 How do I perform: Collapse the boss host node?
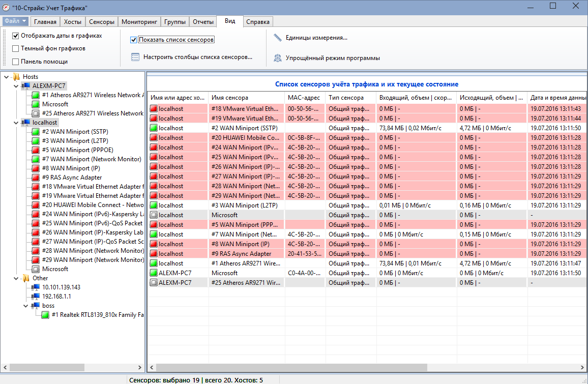pyautogui.click(x=26, y=306)
